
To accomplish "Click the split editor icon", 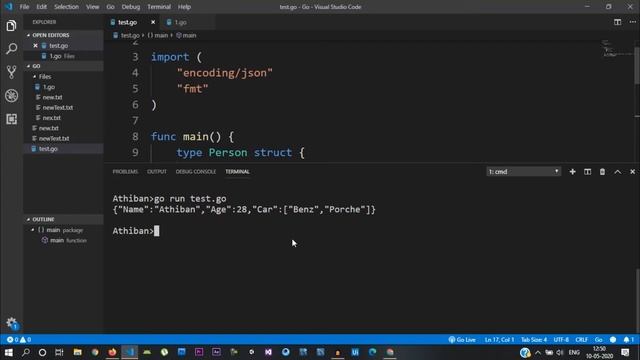I will tap(618, 22).
